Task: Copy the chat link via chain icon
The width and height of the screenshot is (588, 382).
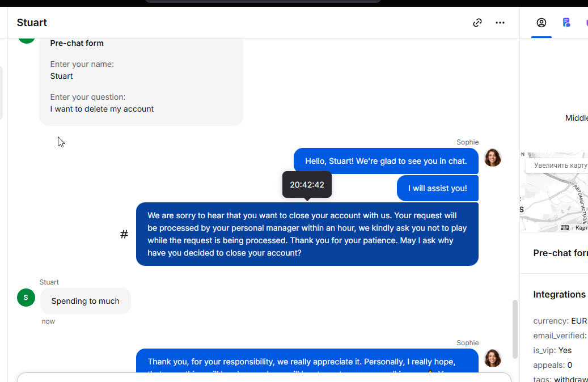Action: pos(477,23)
